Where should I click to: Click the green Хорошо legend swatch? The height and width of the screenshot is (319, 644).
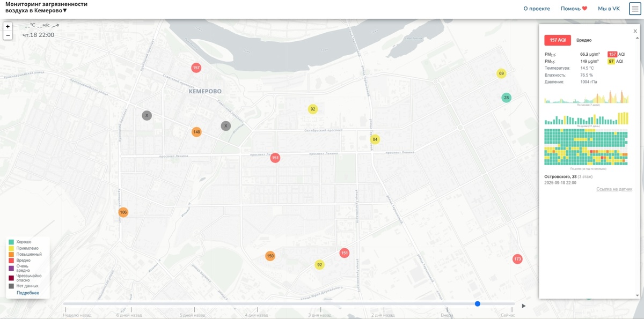[x=11, y=242]
